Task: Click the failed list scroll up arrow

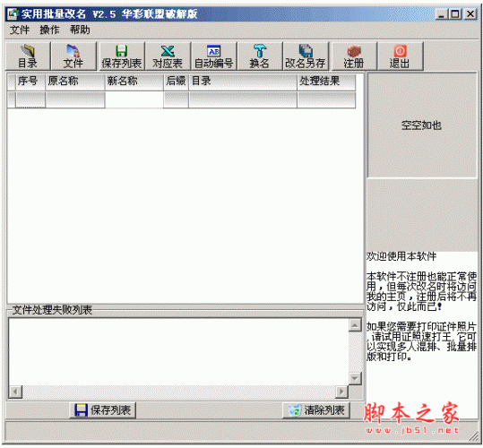Action: (355, 325)
